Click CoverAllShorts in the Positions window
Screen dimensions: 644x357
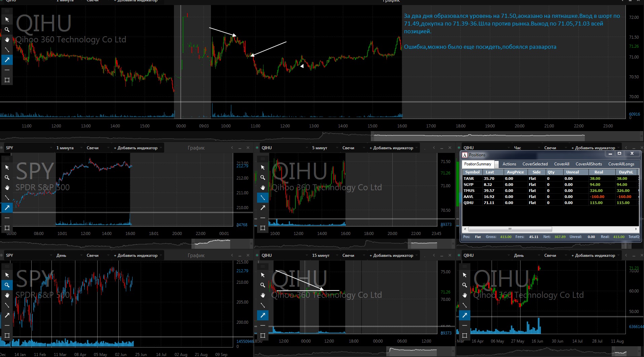[x=588, y=164]
